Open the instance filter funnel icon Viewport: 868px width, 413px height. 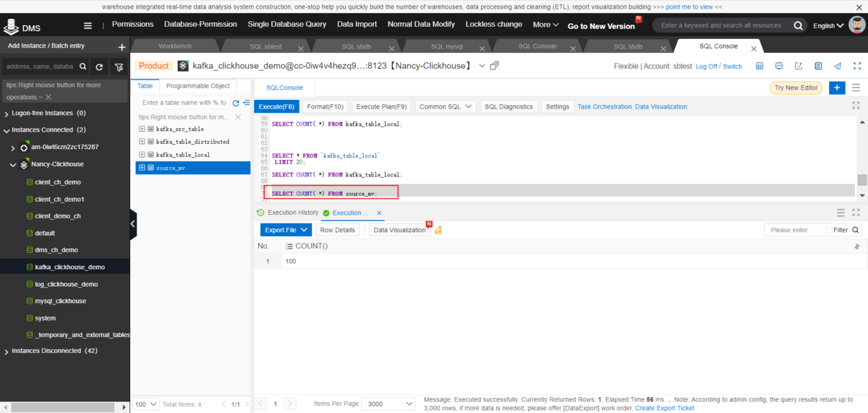click(119, 67)
